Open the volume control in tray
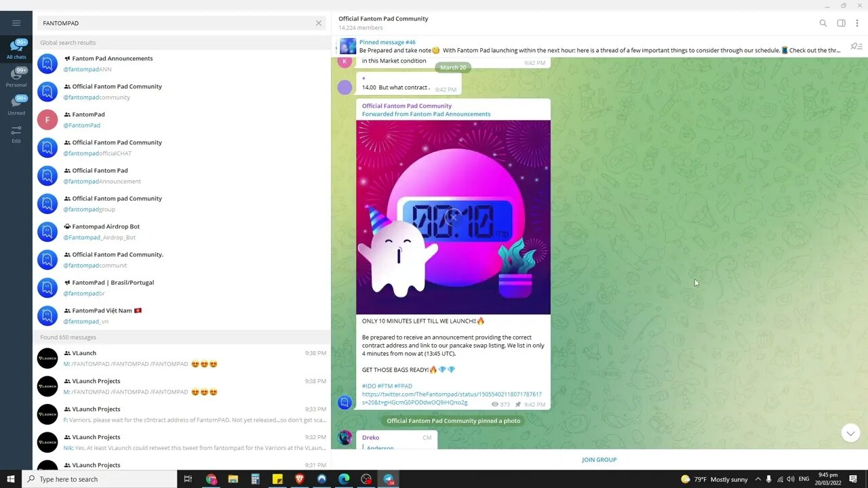868x488 pixels. click(x=791, y=479)
